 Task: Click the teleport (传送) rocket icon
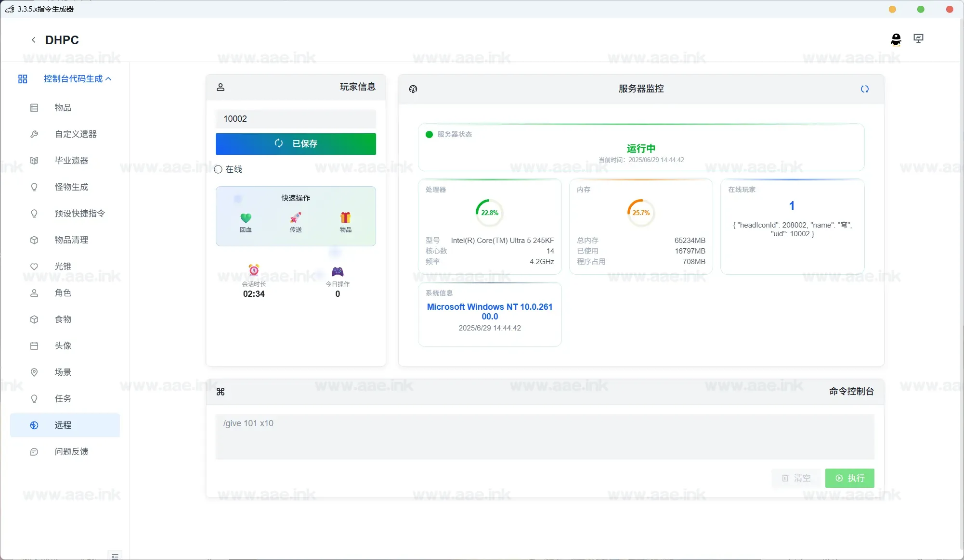[x=296, y=218]
